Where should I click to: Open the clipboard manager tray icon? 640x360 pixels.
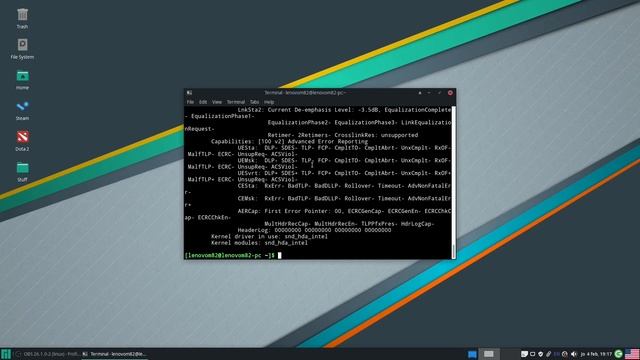tap(524, 354)
